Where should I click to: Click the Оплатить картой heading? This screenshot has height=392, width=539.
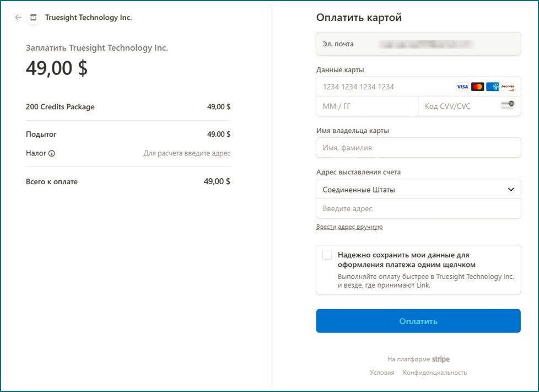[359, 18]
